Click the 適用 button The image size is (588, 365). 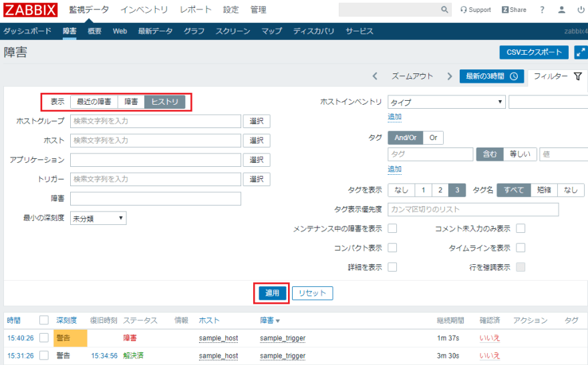tap(272, 293)
